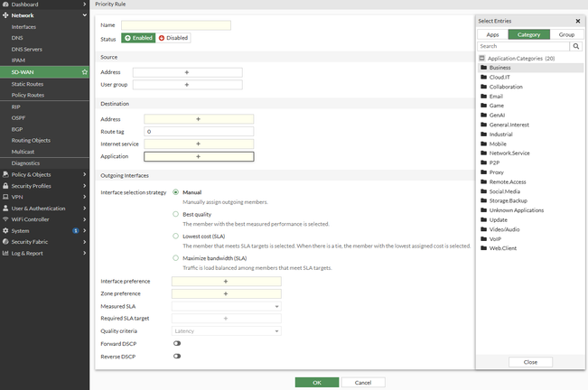Click the search magnifier in Select Entries
This screenshot has height=390, width=588.
pos(576,46)
